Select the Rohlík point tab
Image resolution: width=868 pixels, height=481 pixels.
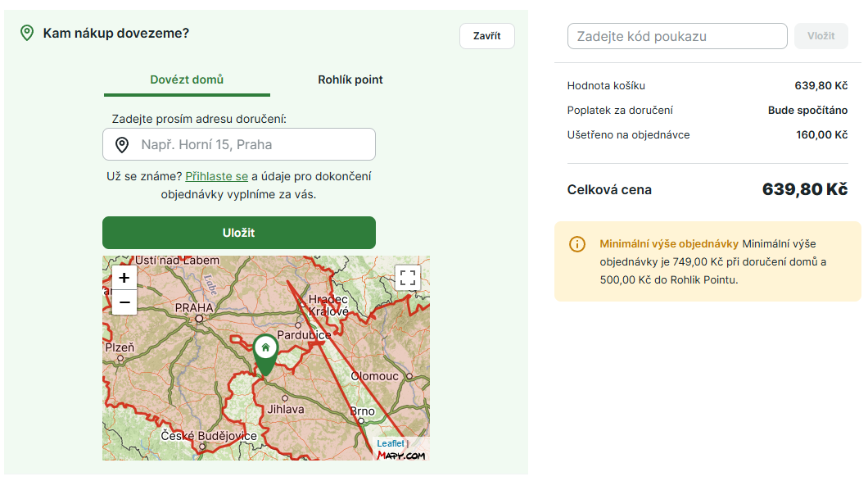350,79
